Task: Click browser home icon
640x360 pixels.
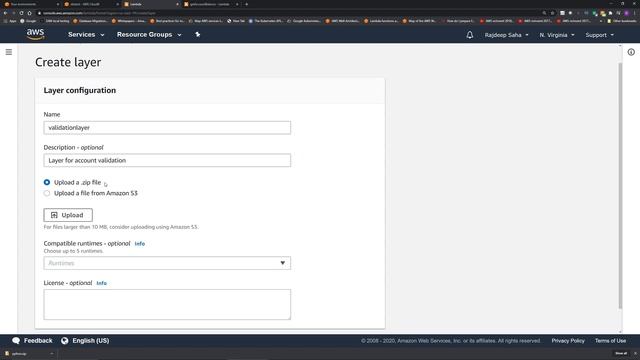Action: (29, 13)
